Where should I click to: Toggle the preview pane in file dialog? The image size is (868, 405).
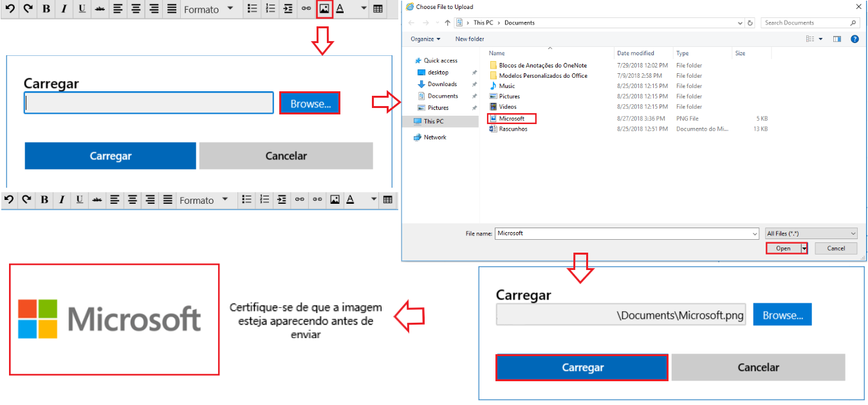(x=837, y=39)
